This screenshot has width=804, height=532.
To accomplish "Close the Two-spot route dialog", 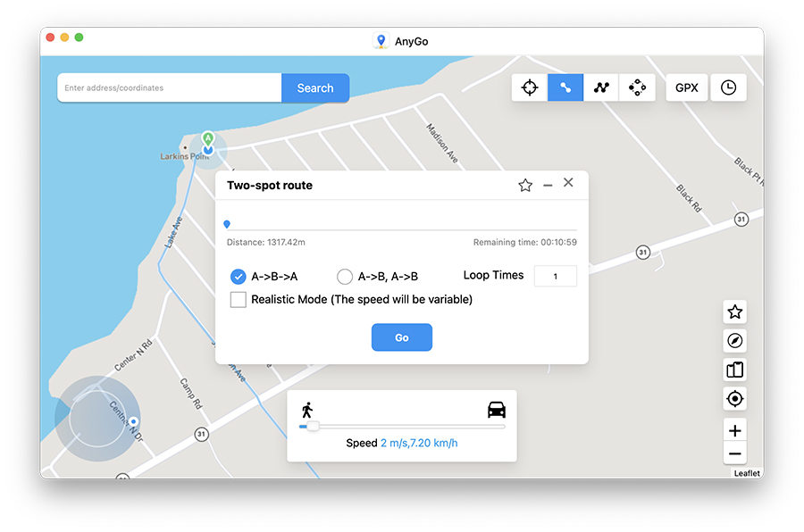I will point(568,183).
